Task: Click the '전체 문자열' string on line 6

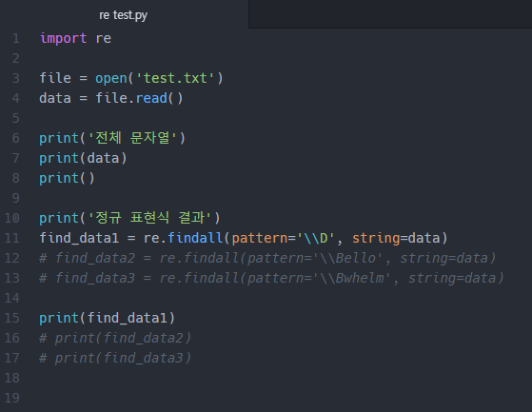Action: 132,138
